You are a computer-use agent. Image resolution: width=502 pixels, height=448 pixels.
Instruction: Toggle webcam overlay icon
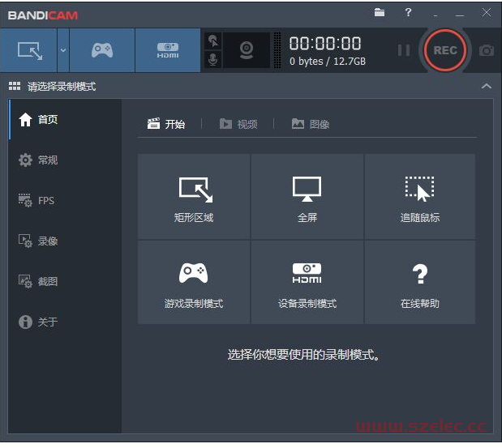click(247, 50)
